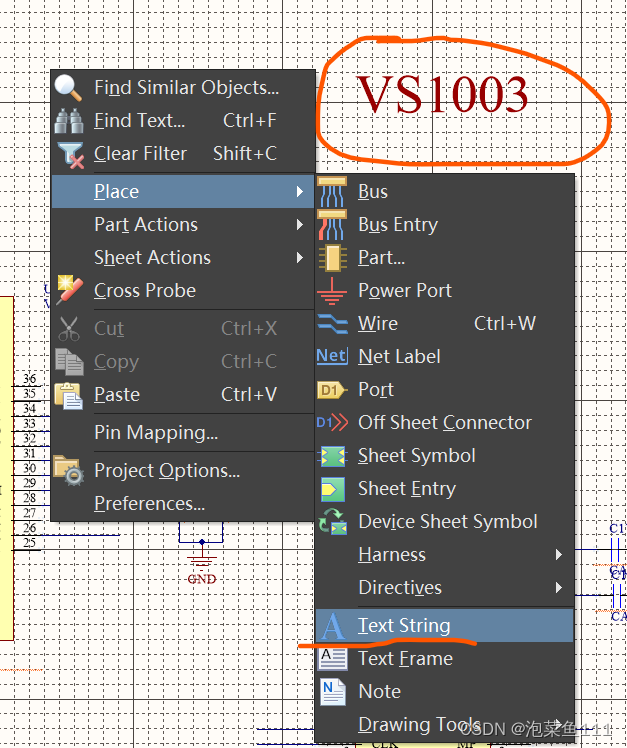This screenshot has height=748, width=627.
Task: Expand the Part Actions submenu
Action: [x=183, y=225]
